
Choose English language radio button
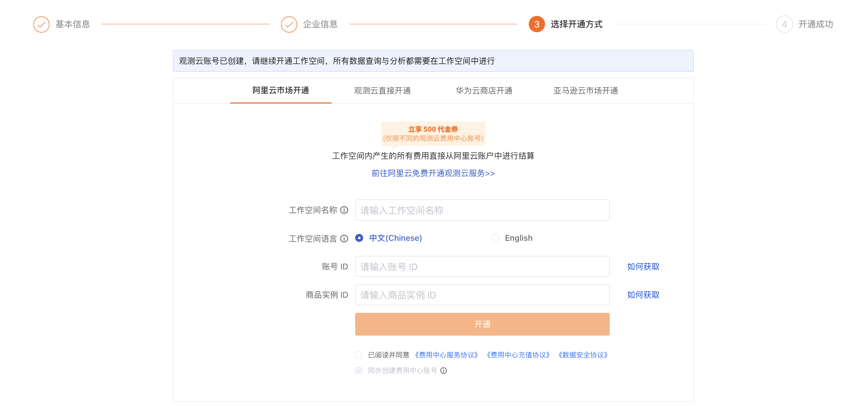tap(495, 238)
